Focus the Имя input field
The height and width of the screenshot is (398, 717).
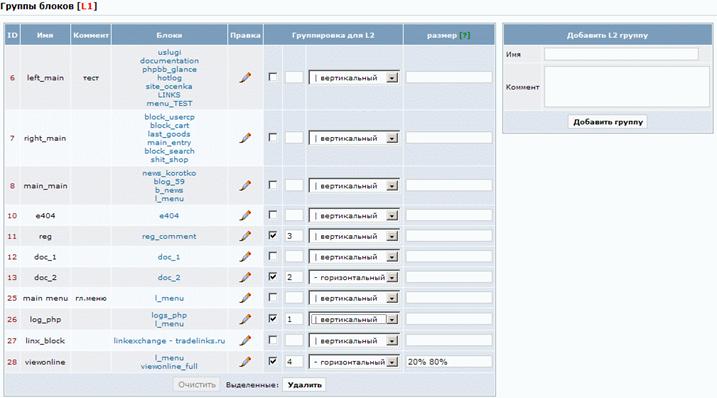tap(621, 54)
